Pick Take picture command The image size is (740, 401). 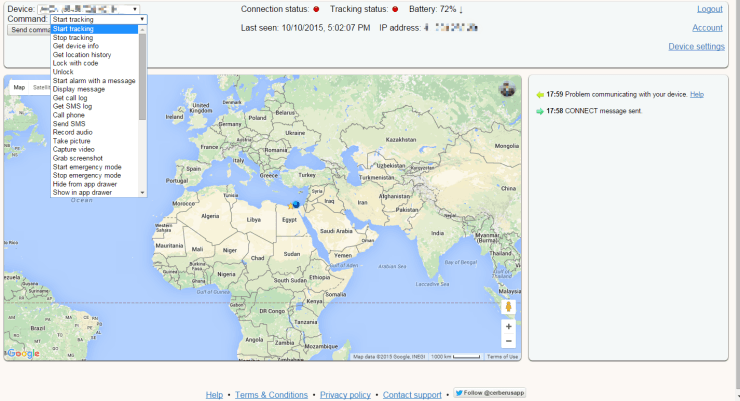pyautogui.click(x=94, y=141)
